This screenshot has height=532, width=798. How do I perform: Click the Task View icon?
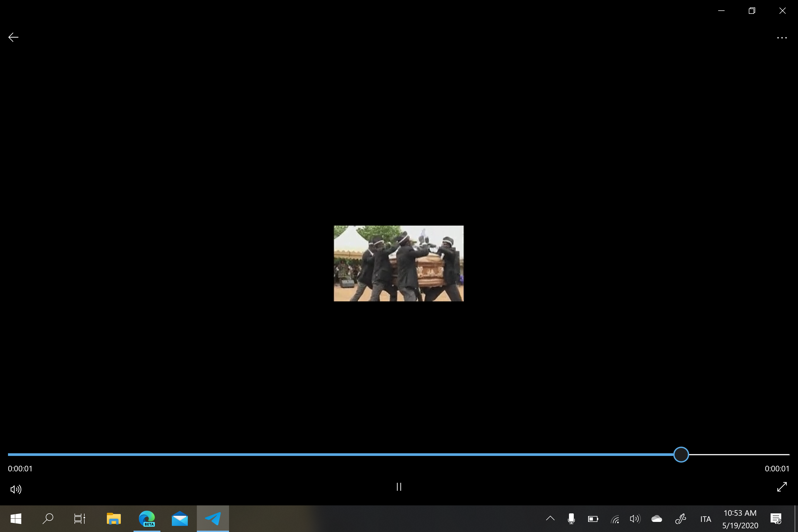click(80, 518)
